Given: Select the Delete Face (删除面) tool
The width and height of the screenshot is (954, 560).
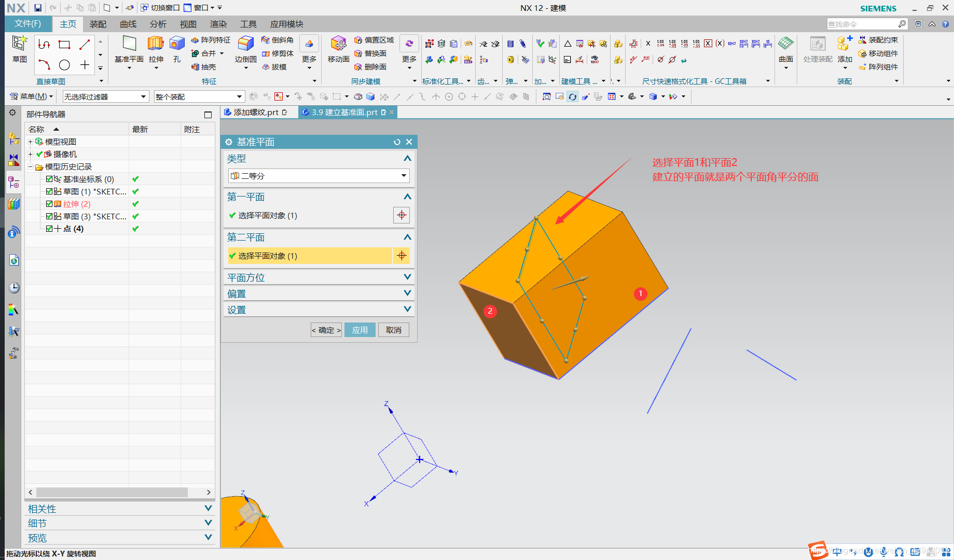Looking at the screenshot, I should pos(370,67).
